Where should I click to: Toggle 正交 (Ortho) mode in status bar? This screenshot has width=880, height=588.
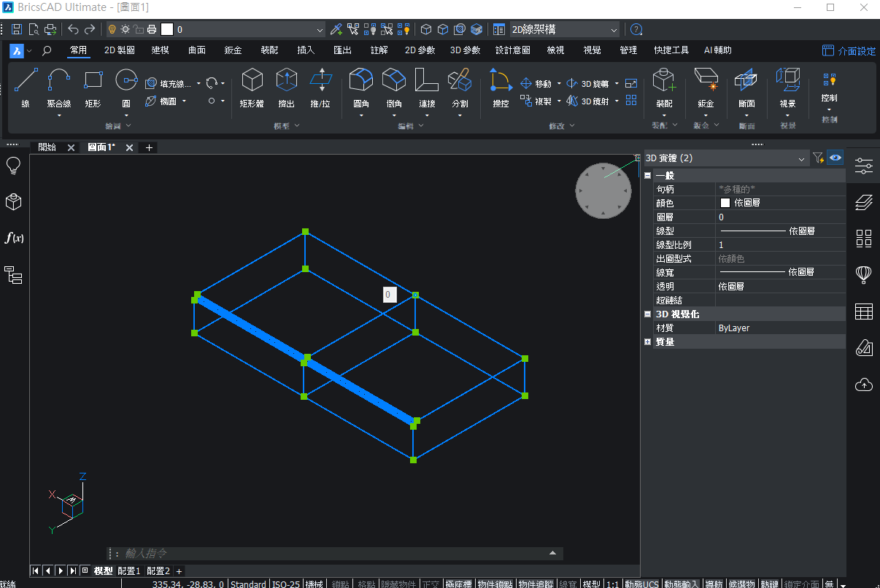431,584
